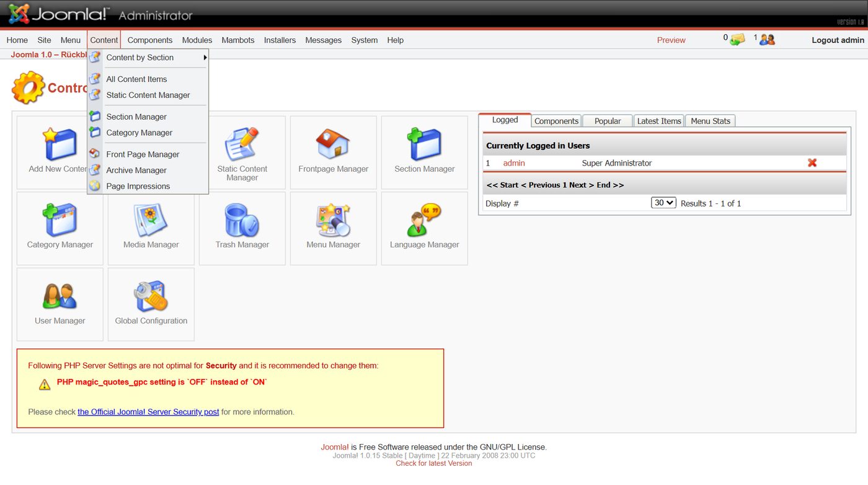Open the Category Manager control panel icon
This screenshot has height=485, width=868.
click(x=60, y=220)
